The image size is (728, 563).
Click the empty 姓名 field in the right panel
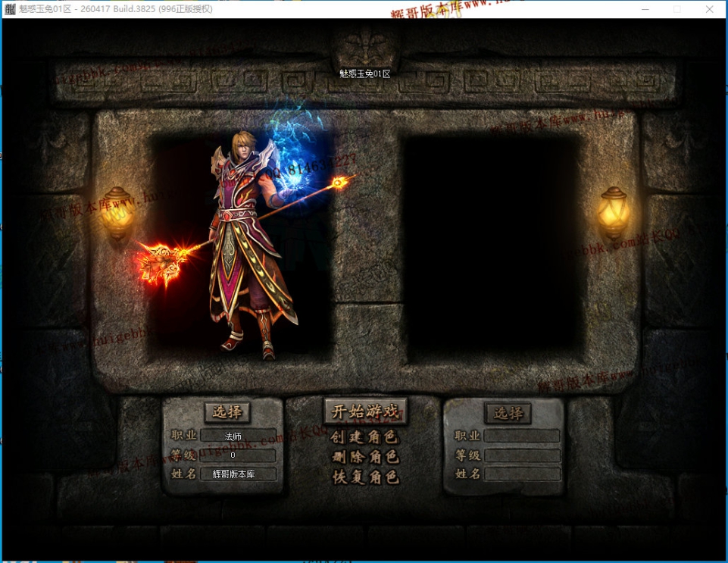click(x=522, y=474)
